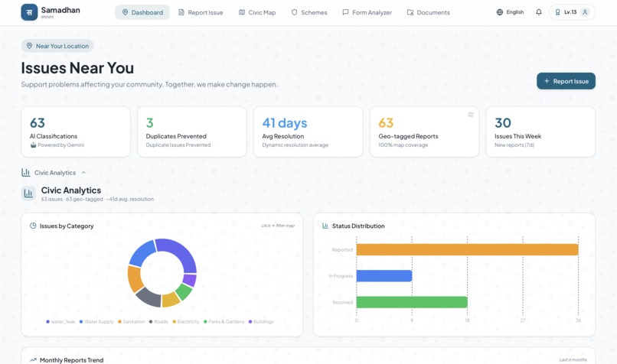Viewport: 617px width, 364px height.
Task: Click the 'Last 6 months' label
Action: point(573,359)
